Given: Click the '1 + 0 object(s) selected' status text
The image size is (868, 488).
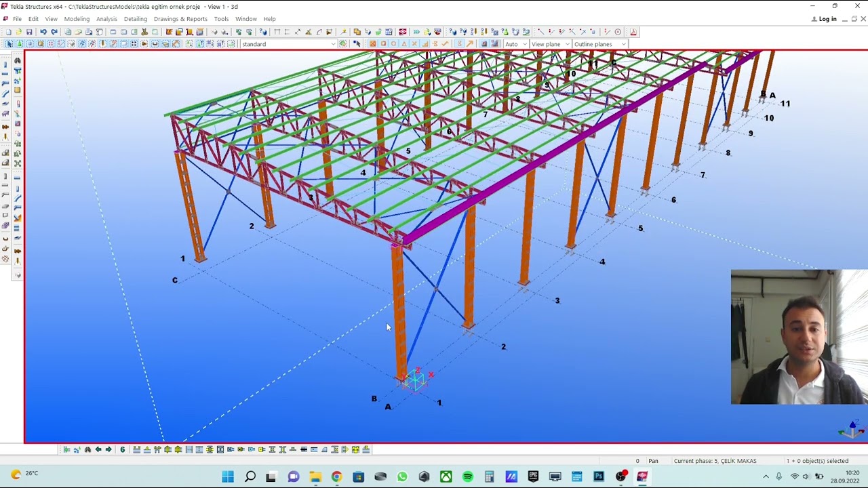Looking at the screenshot, I should click(x=817, y=461).
